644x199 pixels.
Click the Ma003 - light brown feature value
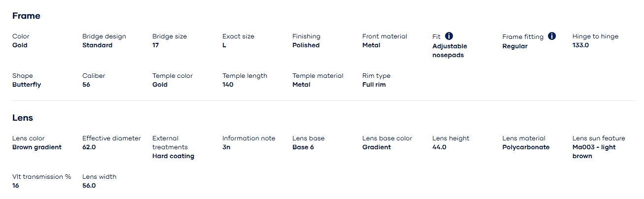[594, 152]
